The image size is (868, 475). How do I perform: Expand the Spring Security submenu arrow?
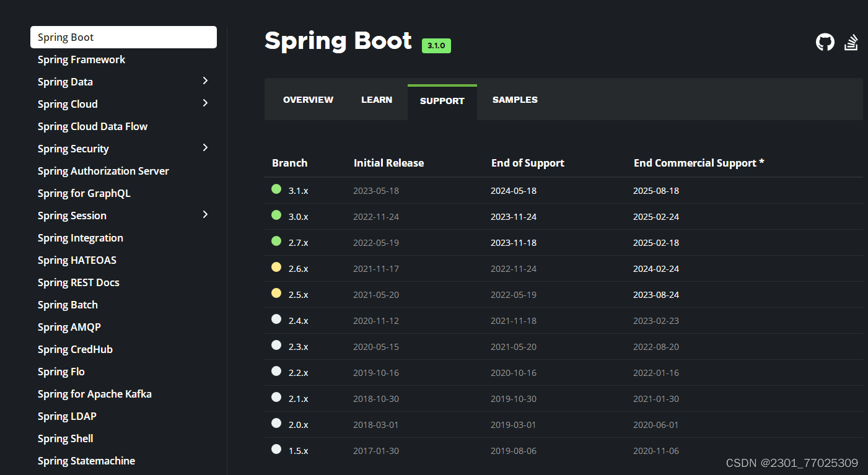205,147
